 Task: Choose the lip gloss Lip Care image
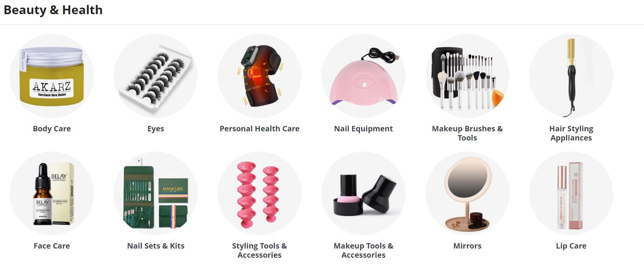coord(571,194)
